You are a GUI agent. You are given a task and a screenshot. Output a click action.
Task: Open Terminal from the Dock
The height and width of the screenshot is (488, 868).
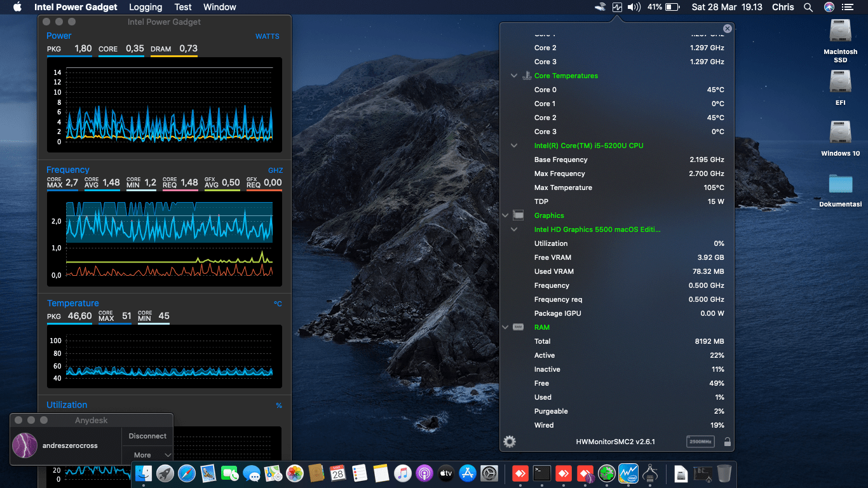point(541,473)
